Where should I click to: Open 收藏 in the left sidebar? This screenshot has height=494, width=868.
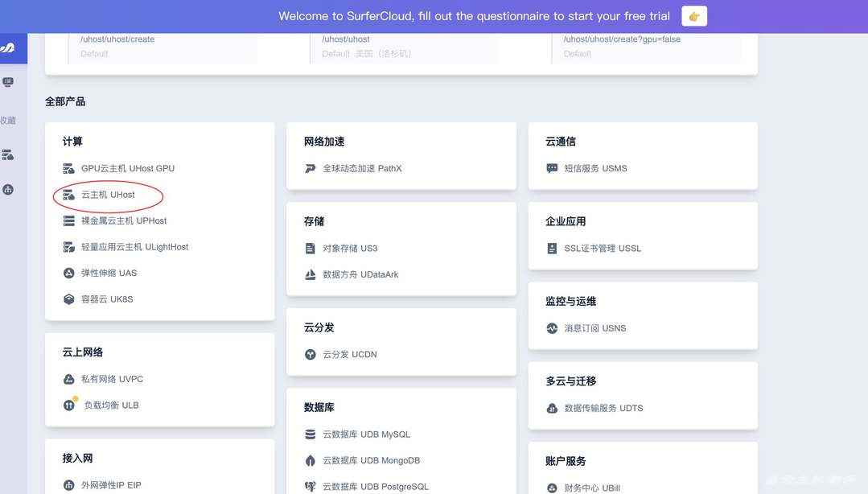pyautogui.click(x=7, y=119)
